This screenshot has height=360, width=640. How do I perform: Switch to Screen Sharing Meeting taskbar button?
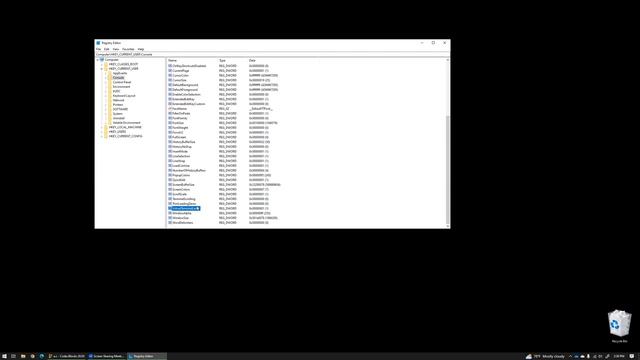click(x=107, y=356)
